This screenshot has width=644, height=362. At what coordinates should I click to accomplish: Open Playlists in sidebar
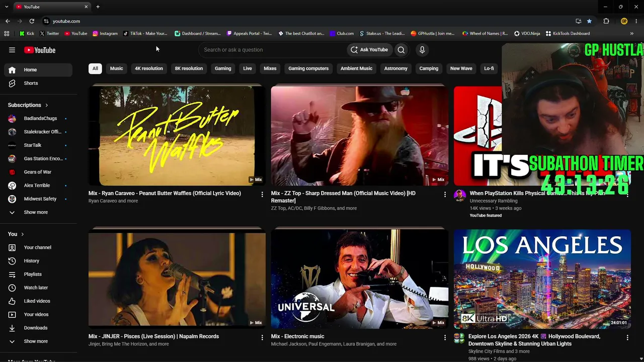38,274
